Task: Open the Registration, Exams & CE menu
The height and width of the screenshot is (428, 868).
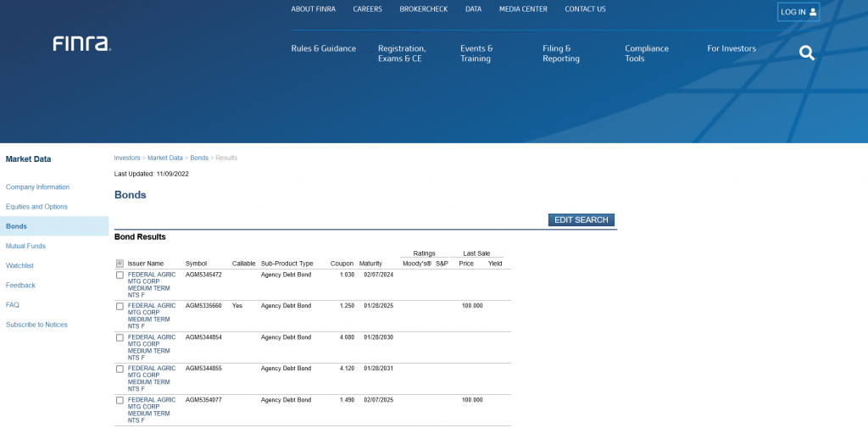Action: [x=402, y=53]
